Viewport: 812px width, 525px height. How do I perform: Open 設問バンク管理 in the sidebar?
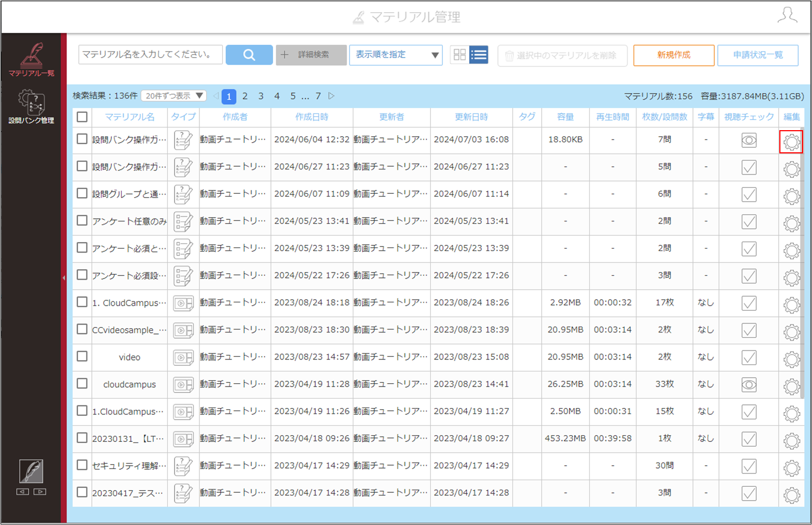(x=31, y=107)
